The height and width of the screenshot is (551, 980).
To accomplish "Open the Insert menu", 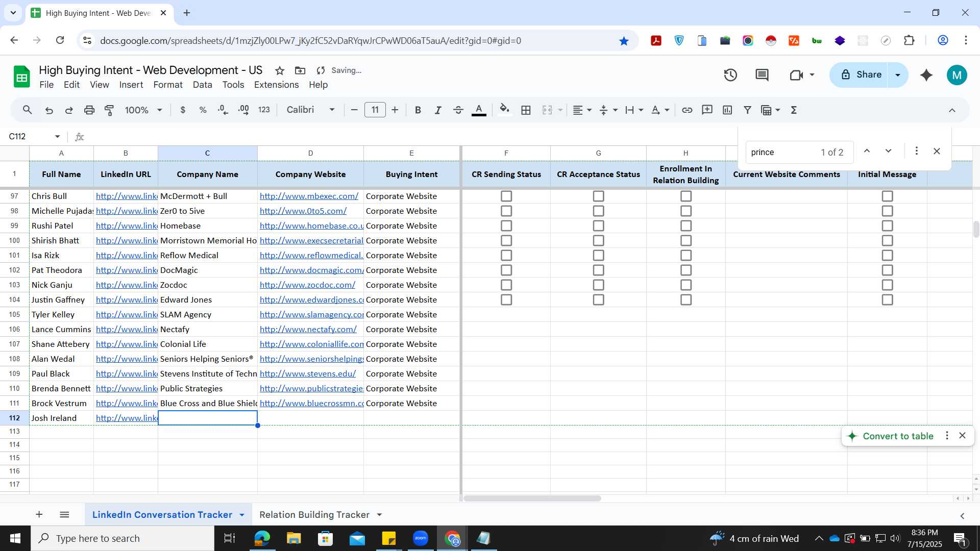I will (x=131, y=85).
